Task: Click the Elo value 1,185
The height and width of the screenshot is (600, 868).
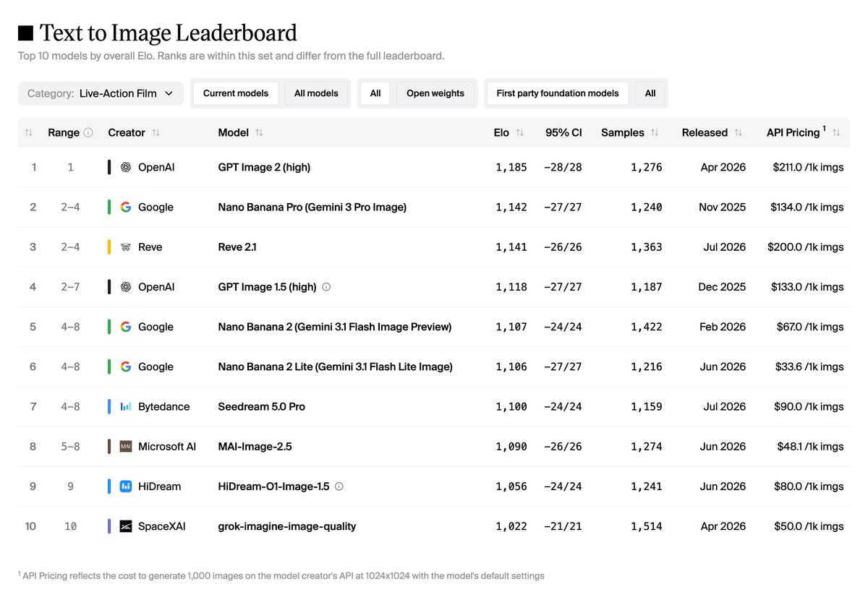Action: tap(511, 167)
